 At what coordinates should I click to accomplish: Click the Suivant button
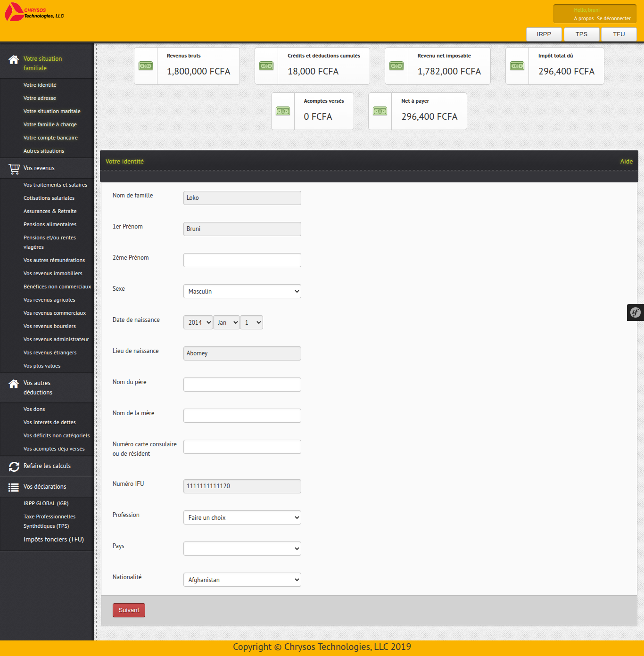coord(129,610)
